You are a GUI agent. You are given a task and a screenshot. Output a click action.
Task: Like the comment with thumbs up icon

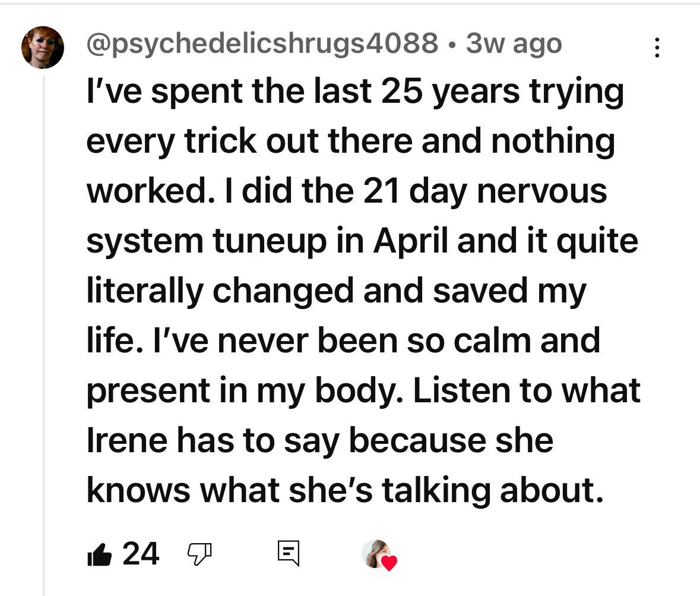tap(99, 554)
